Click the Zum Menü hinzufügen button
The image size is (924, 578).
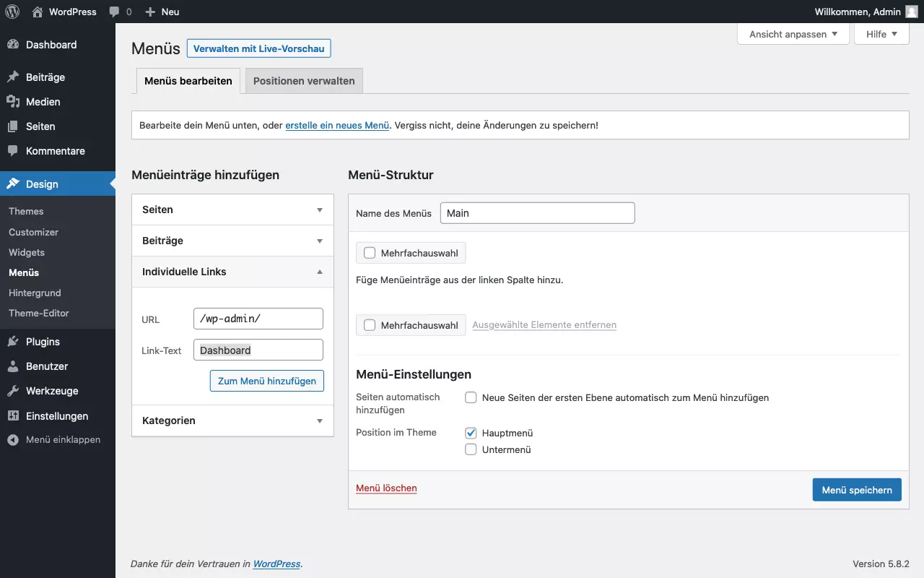[267, 381]
